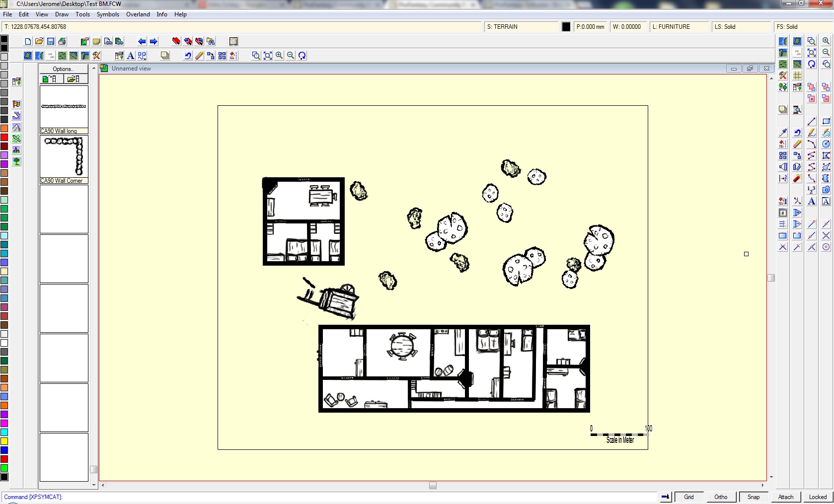
Task: Open the Vegetation tree symbol catalog icon
Action: pyautogui.click(x=16, y=161)
